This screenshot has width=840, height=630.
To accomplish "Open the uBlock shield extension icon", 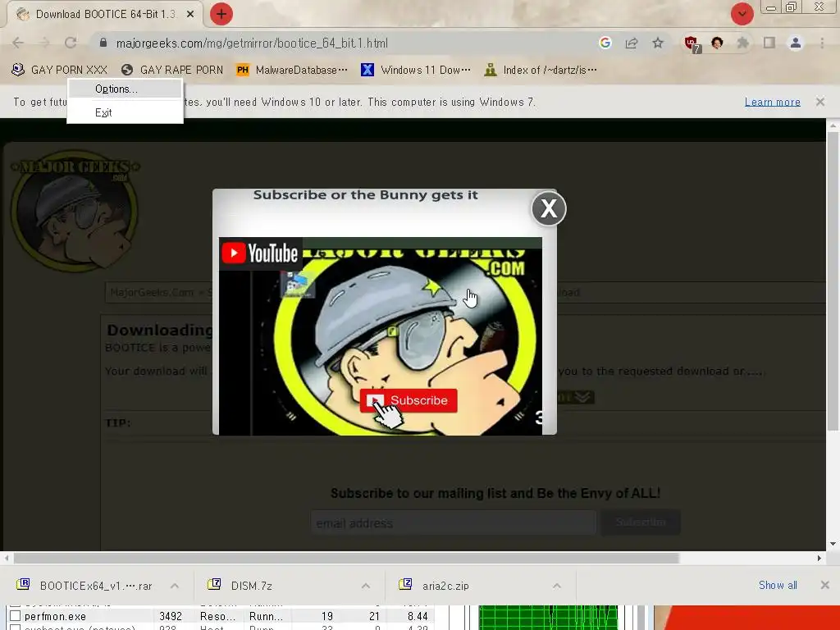I will (x=692, y=43).
